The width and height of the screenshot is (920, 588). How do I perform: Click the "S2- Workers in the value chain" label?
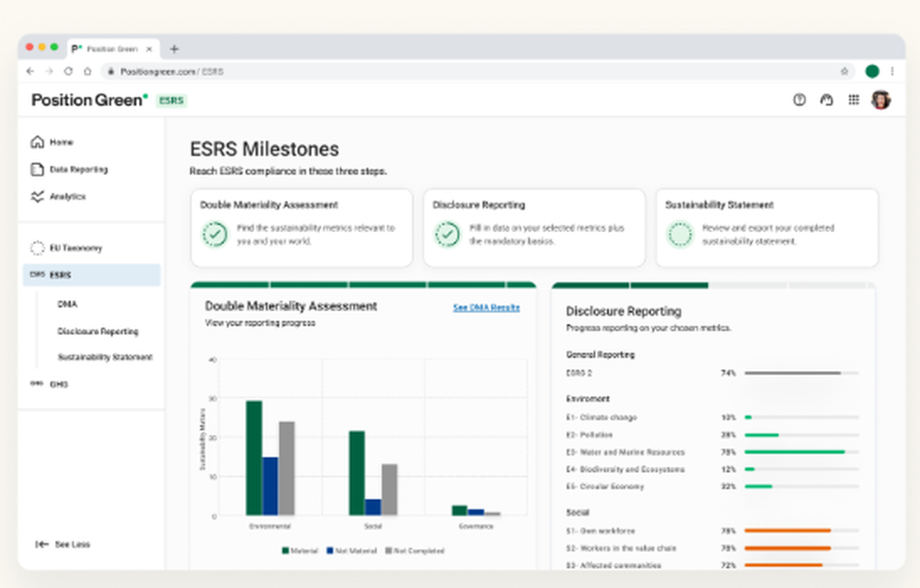click(x=621, y=548)
